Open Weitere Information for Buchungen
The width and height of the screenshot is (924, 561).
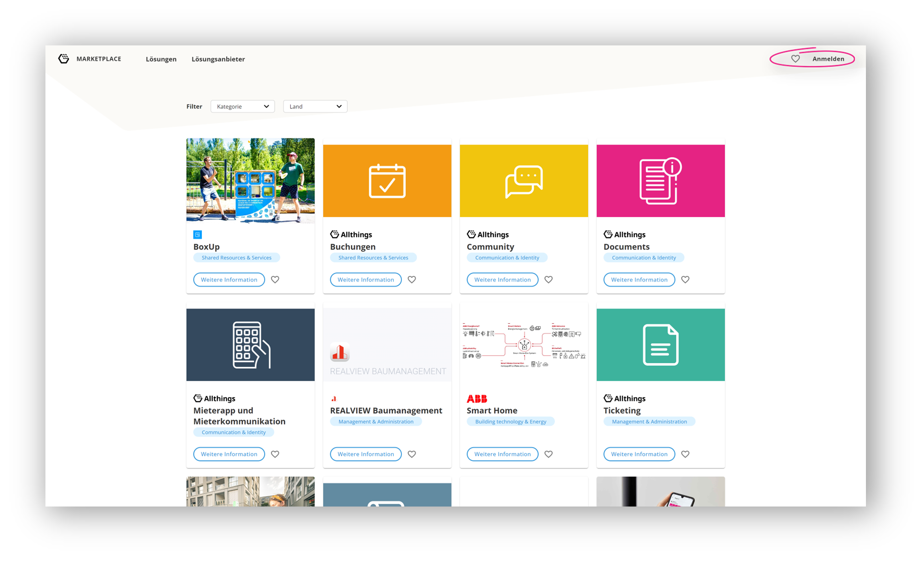coord(366,279)
